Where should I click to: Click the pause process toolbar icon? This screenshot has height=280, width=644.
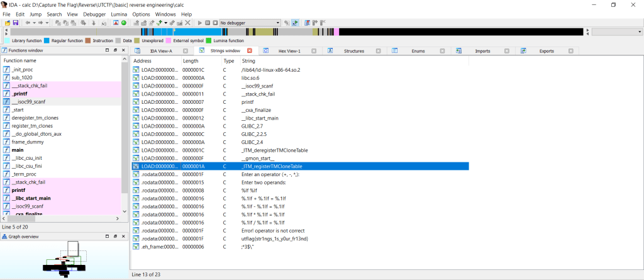(x=206, y=23)
